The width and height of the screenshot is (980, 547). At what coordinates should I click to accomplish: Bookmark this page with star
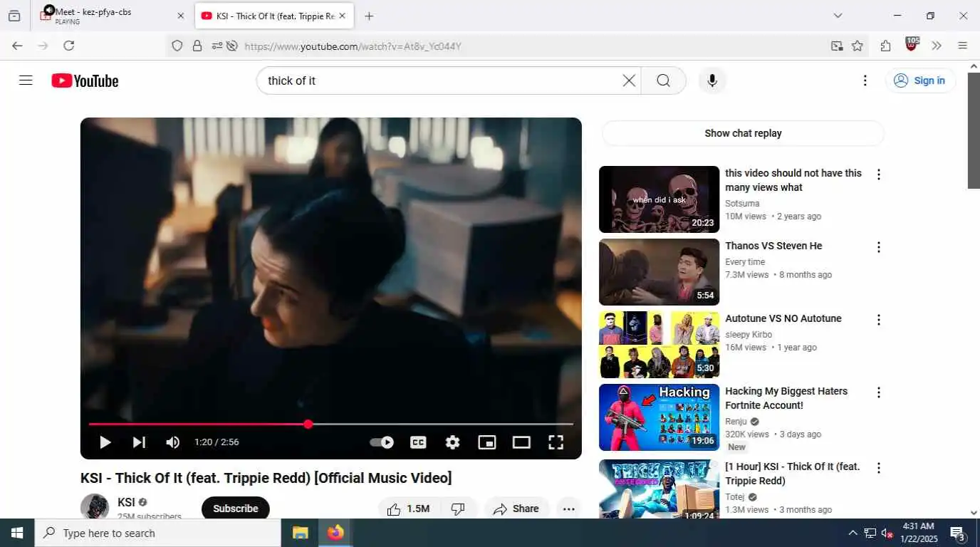[857, 46]
